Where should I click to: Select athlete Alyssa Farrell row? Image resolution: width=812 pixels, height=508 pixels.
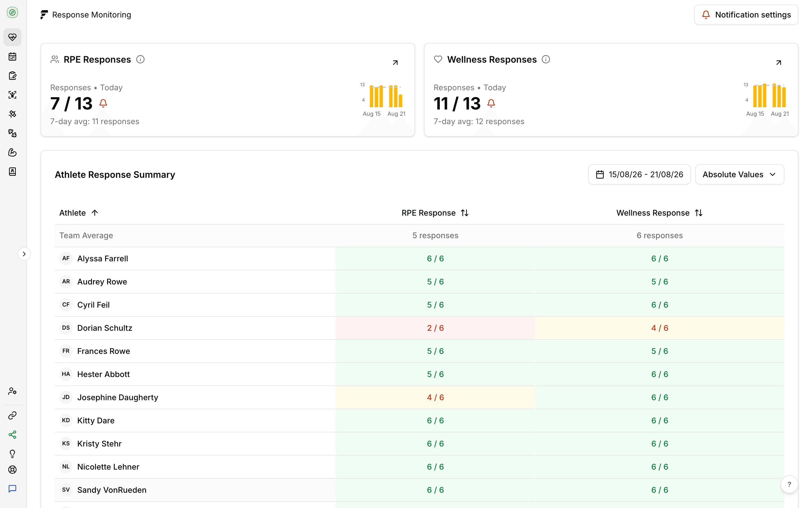[420, 259]
